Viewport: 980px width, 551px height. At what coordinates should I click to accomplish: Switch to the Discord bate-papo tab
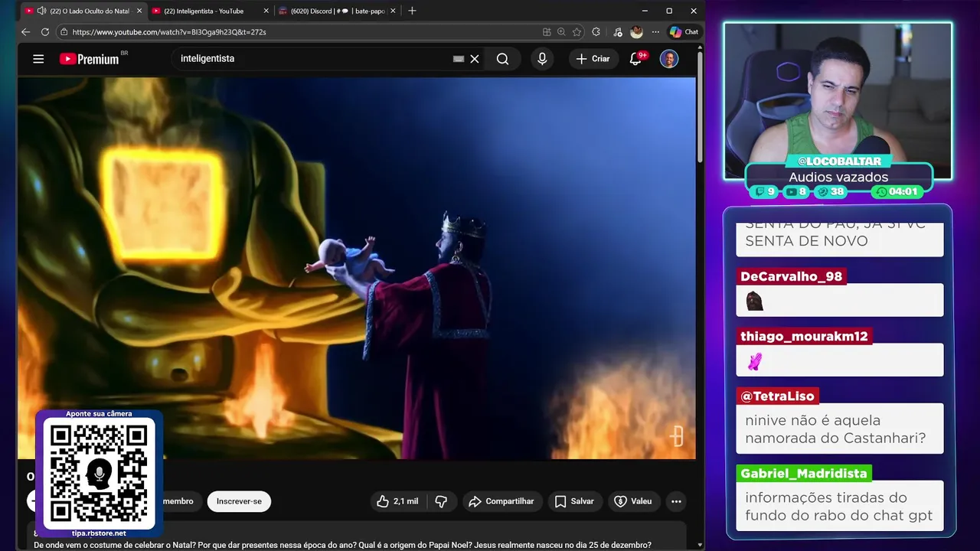(337, 11)
